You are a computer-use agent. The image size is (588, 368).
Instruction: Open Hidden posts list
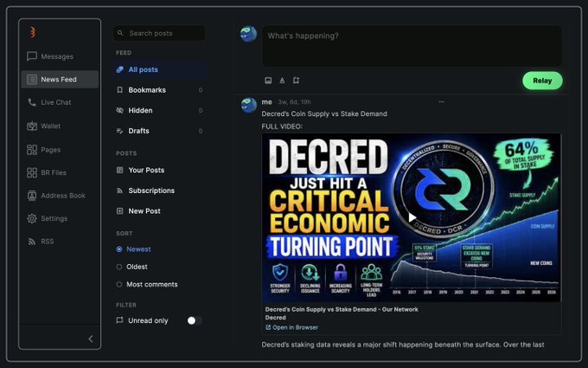pos(160,111)
